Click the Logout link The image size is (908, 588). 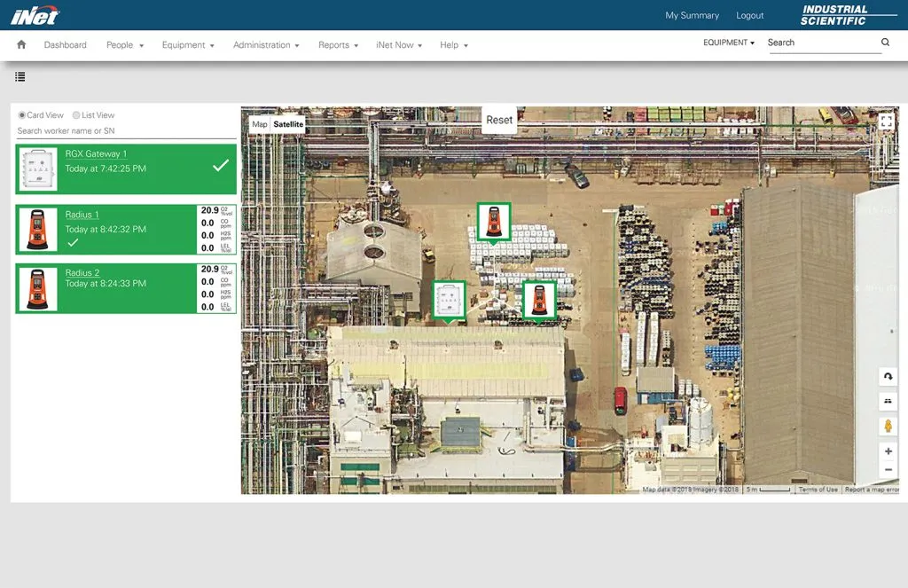coord(749,16)
